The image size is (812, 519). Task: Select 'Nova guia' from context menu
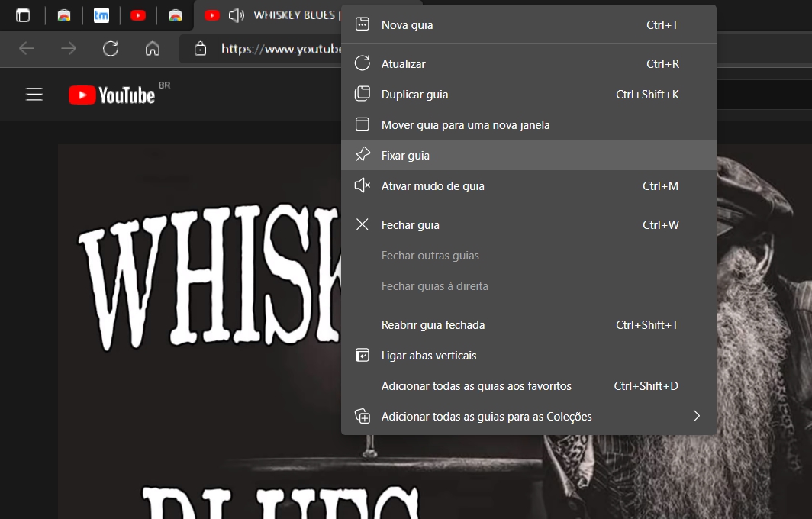pyautogui.click(x=529, y=25)
